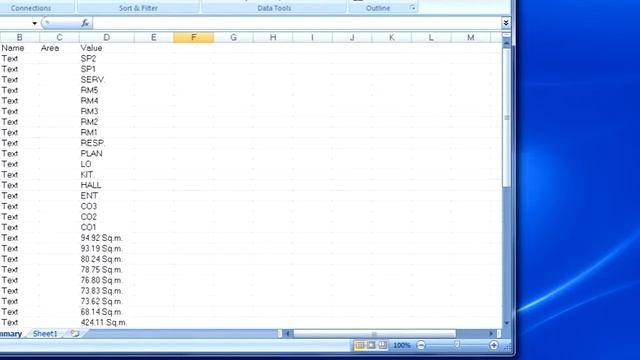This screenshot has width=640, height=360.
Task: Open the Outline group dialog launcher
Action: point(413,8)
